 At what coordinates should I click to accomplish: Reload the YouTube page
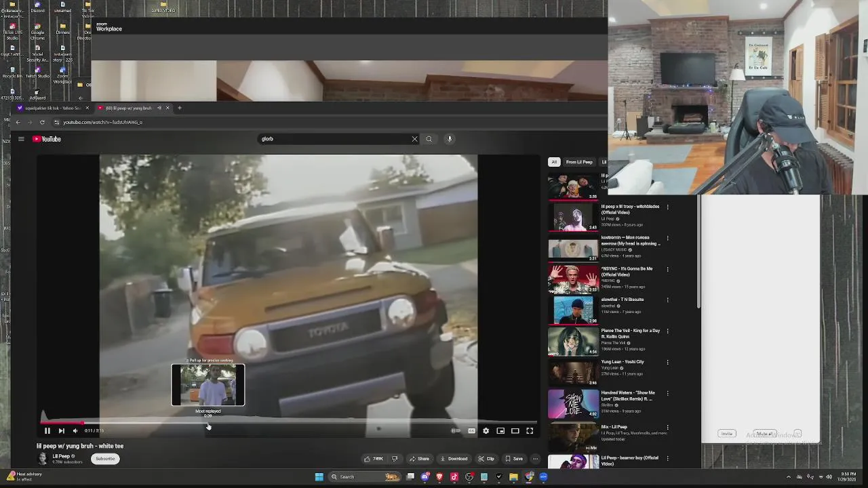42,122
